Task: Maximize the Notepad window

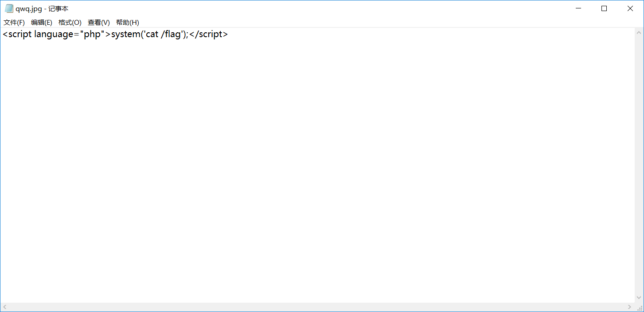Action: tap(604, 8)
